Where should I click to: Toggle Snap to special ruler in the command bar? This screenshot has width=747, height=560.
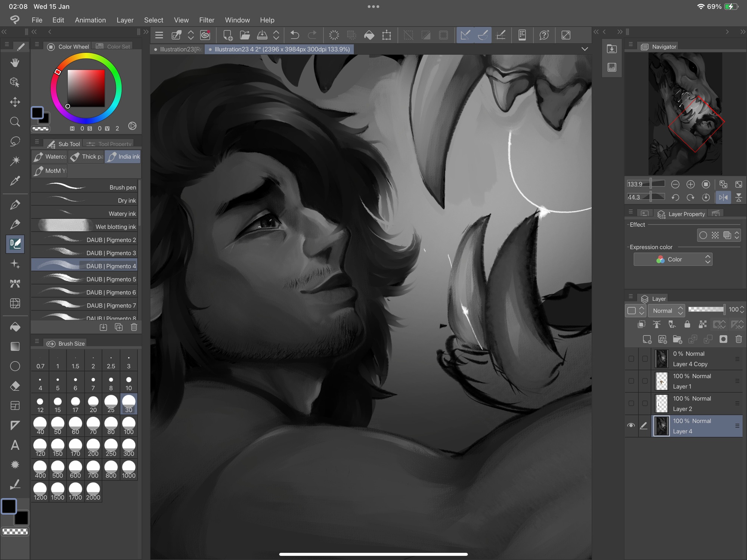click(483, 35)
